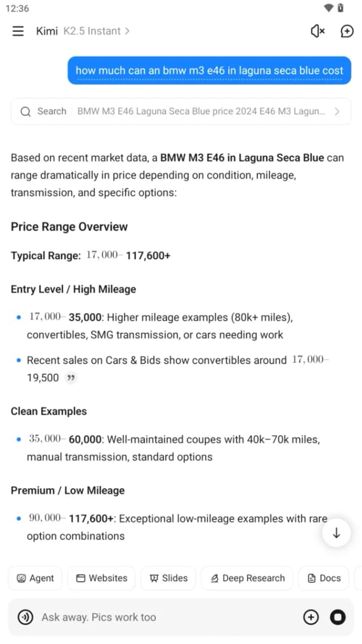
Task: Stop the response generation
Action: point(338,617)
